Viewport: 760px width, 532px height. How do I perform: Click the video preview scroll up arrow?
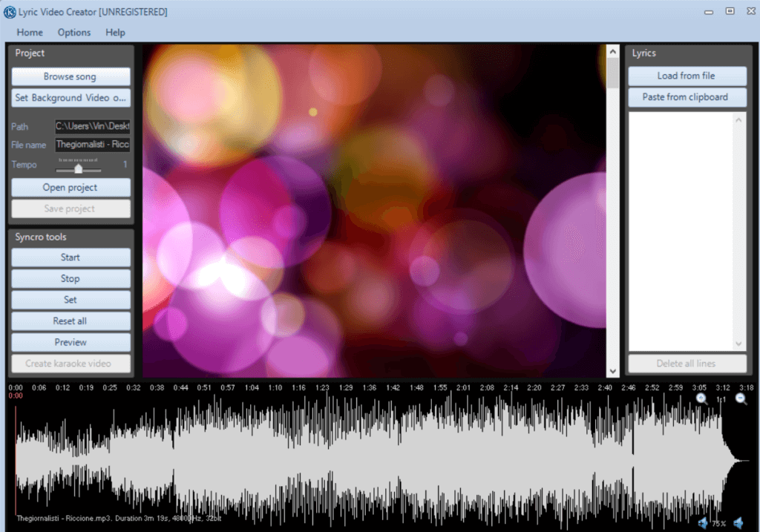pyautogui.click(x=612, y=51)
